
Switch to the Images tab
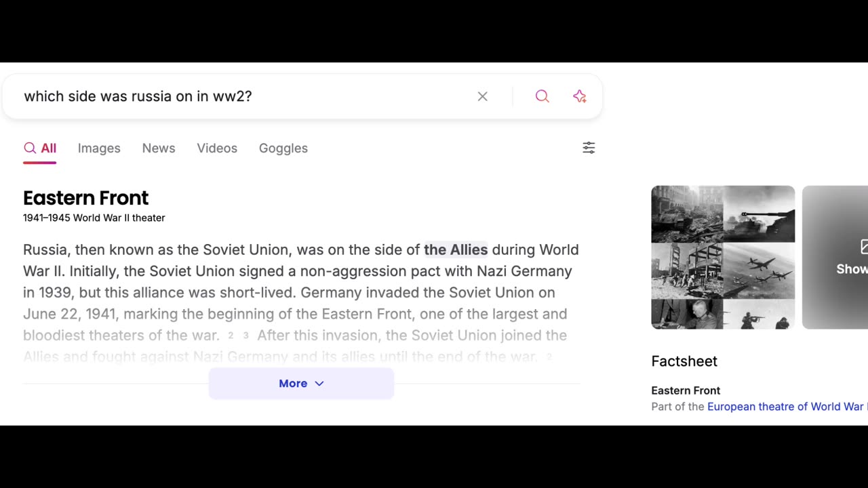[x=99, y=148]
